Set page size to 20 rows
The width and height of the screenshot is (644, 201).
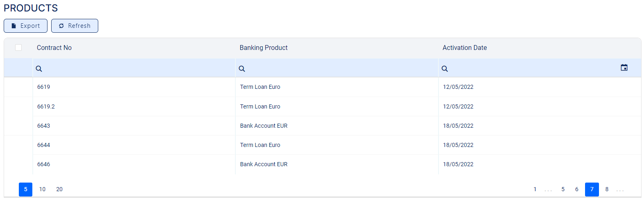click(59, 189)
